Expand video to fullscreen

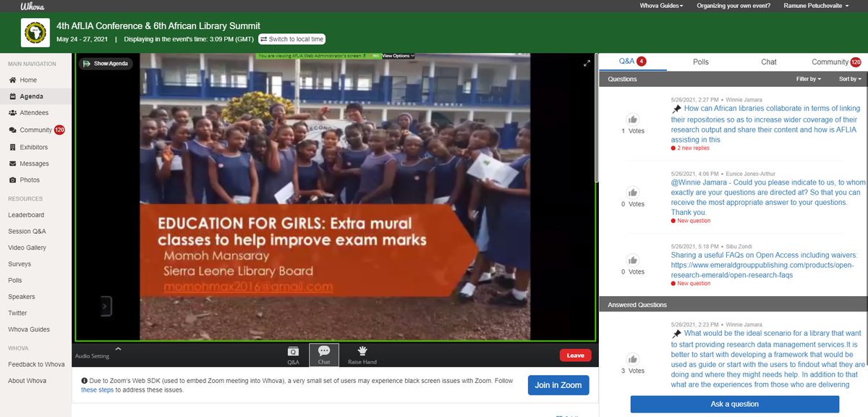(x=587, y=64)
